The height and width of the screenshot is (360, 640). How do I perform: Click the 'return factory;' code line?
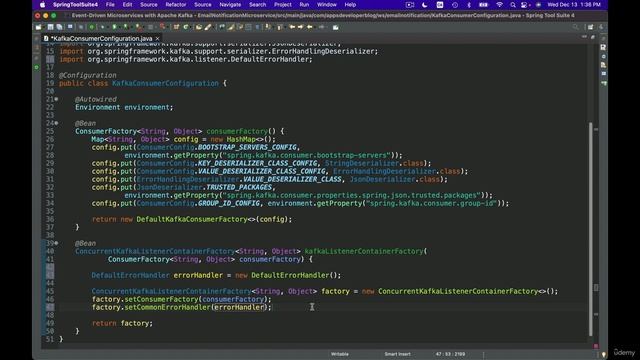[122, 323]
